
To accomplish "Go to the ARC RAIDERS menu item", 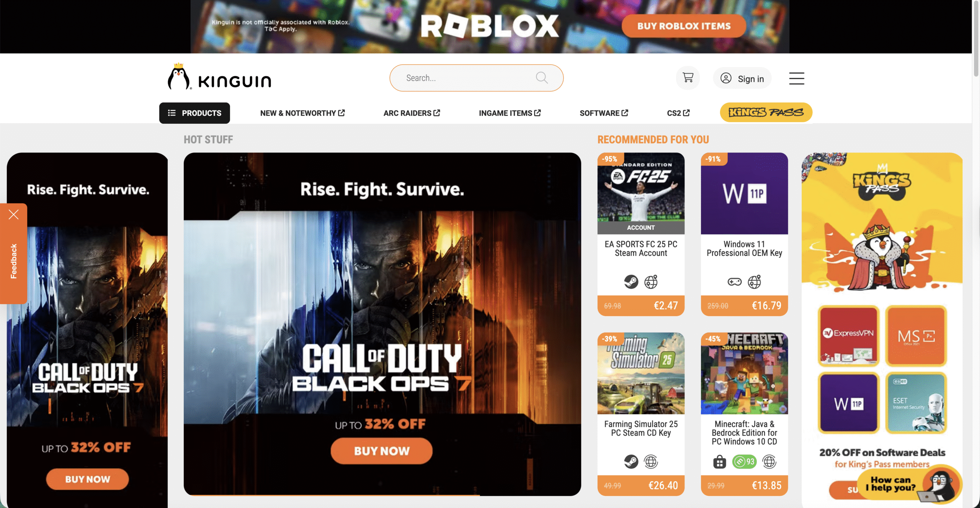I will (412, 113).
